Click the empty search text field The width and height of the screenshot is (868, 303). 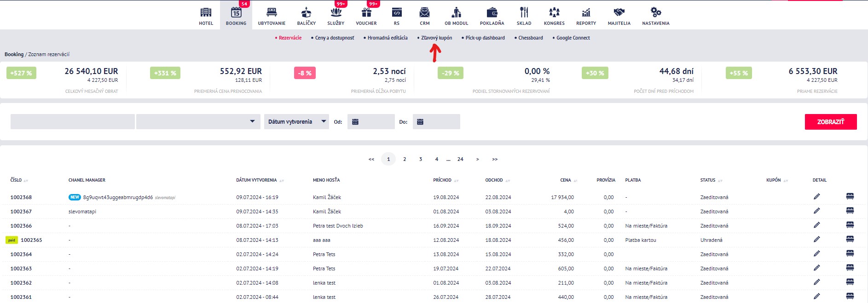point(73,122)
